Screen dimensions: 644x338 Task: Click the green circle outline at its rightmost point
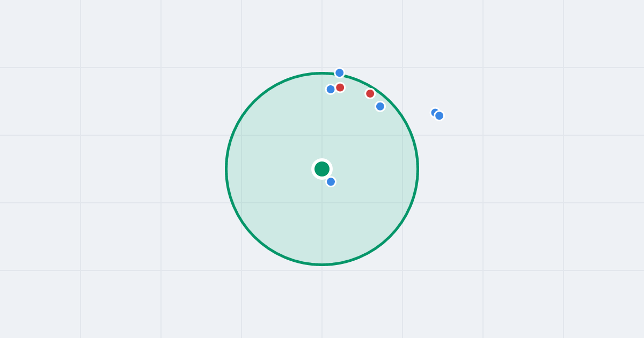pos(418,169)
